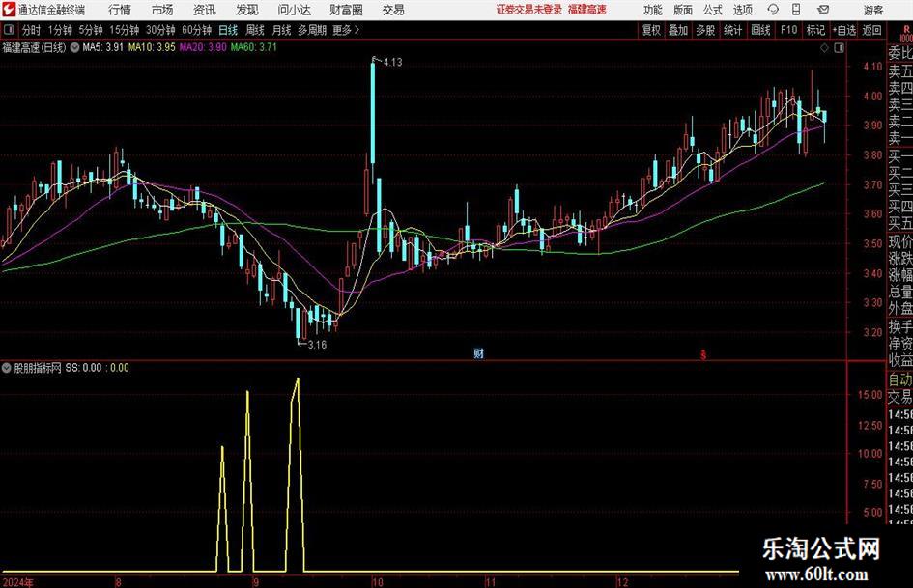Click the indicator settings icon beside 股朋指标网
The width and height of the screenshot is (913, 588).
pyautogui.click(x=7, y=368)
